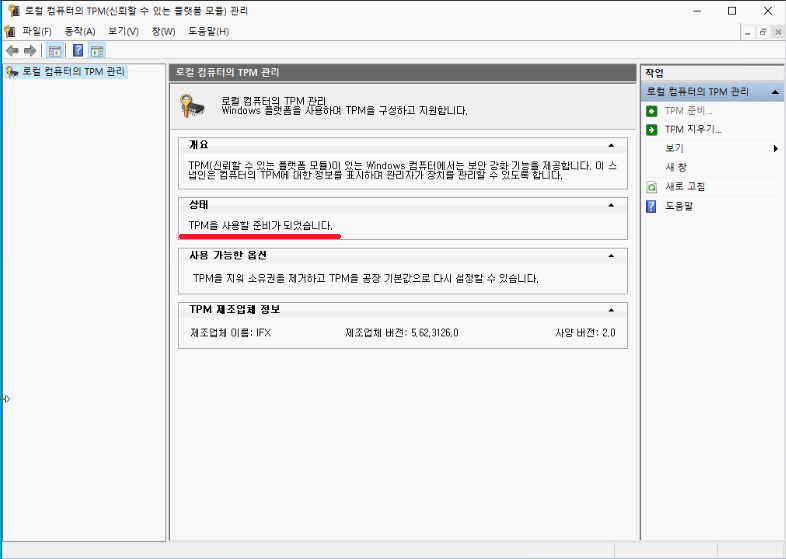Expand the 보기 submenu arrow
Screen dimensions: 786x559
[775, 148]
